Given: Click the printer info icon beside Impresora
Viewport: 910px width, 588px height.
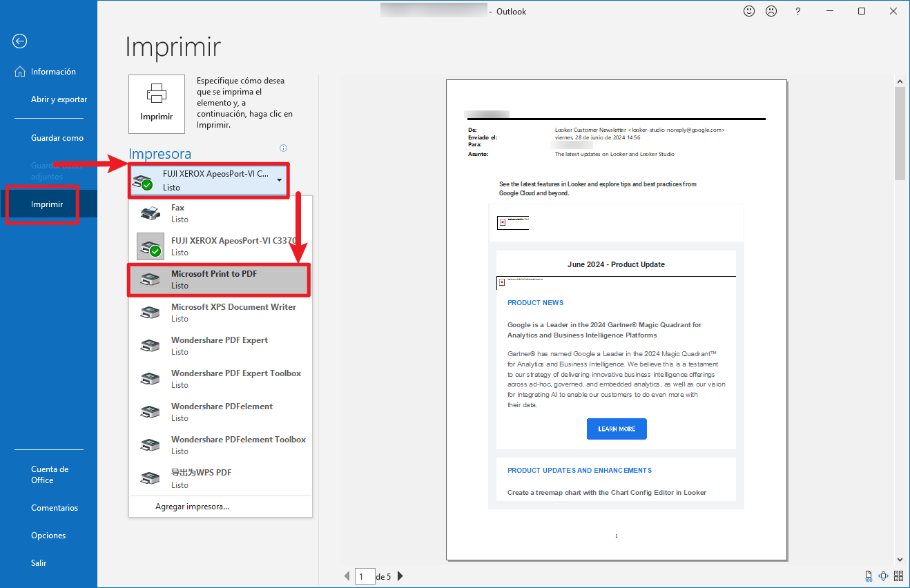Looking at the screenshot, I should click(x=283, y=148).
